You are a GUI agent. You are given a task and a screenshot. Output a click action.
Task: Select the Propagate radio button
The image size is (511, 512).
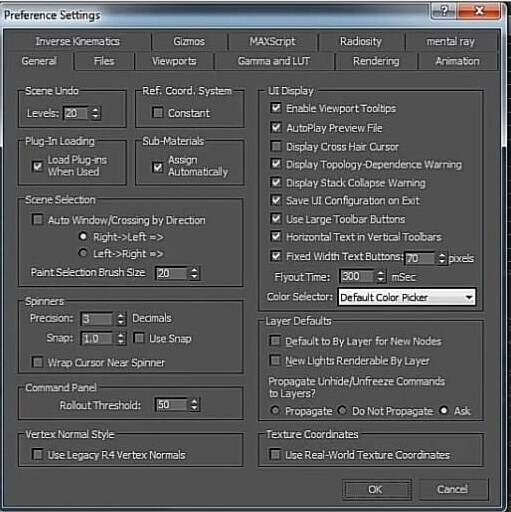pyautogui.click(x=275, y=410)
